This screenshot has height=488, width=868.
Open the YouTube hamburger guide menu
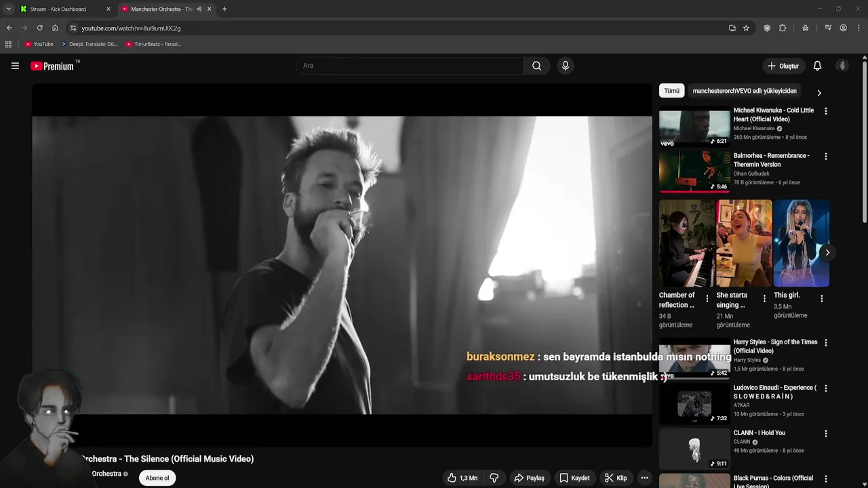coord(15,66)
